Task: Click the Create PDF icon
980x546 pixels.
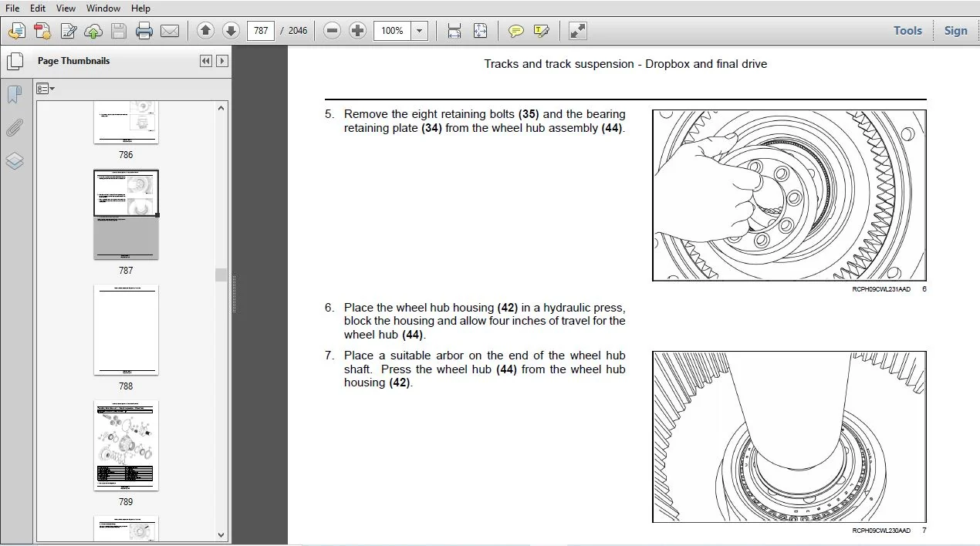Action: [42, 31]
